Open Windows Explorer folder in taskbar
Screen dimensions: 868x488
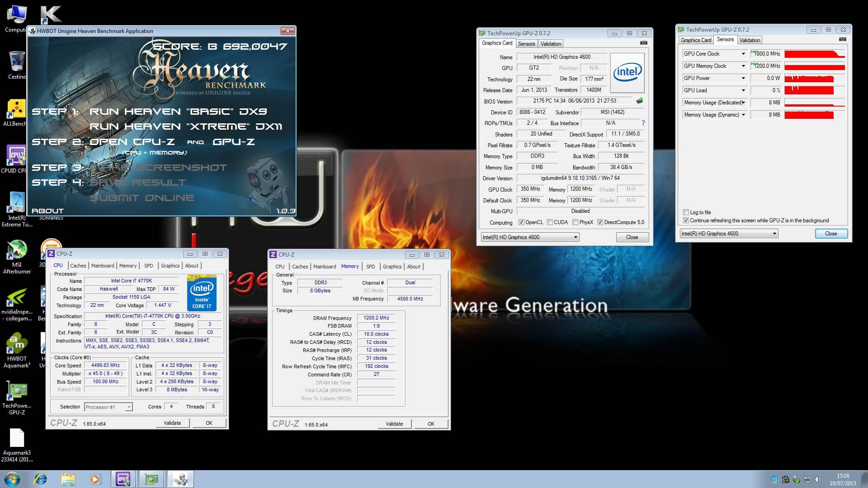click(x=68, y=479)
